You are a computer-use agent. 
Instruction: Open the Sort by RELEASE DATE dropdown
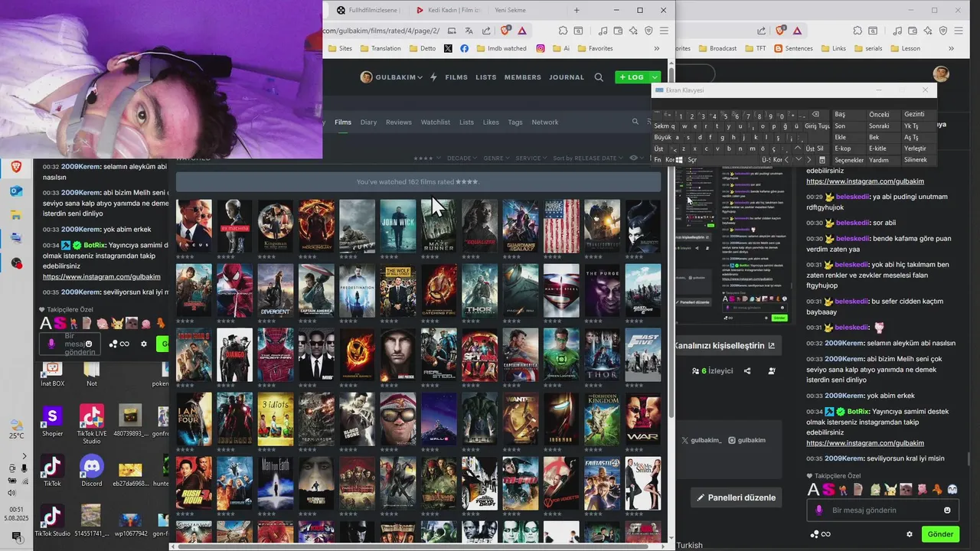(588, 158)
